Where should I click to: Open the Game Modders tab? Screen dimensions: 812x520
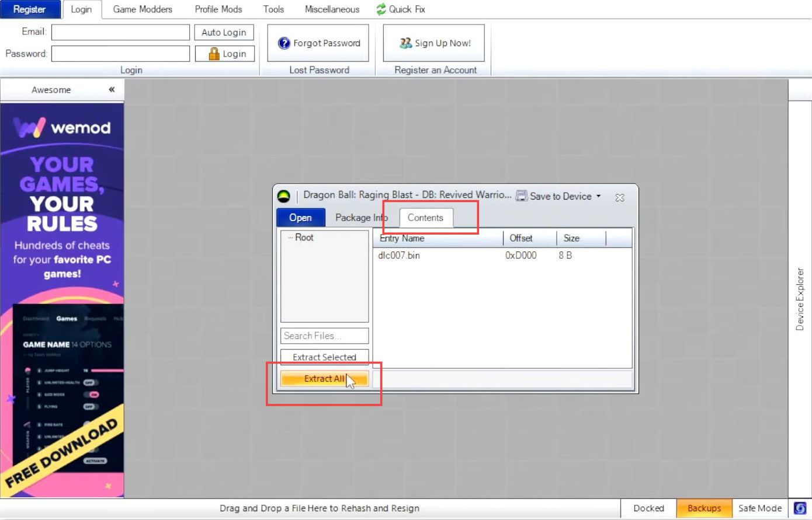(143, 9)
